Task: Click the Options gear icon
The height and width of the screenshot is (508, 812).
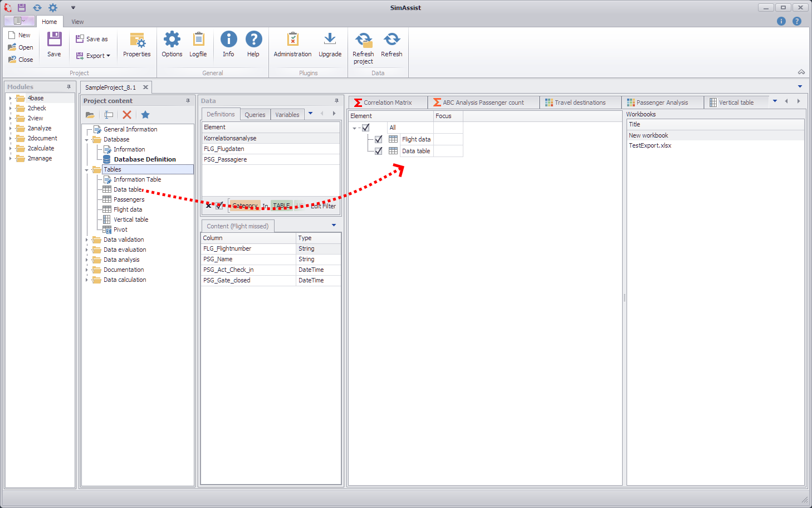Action: pyautogui.click(x=172, y=45)
